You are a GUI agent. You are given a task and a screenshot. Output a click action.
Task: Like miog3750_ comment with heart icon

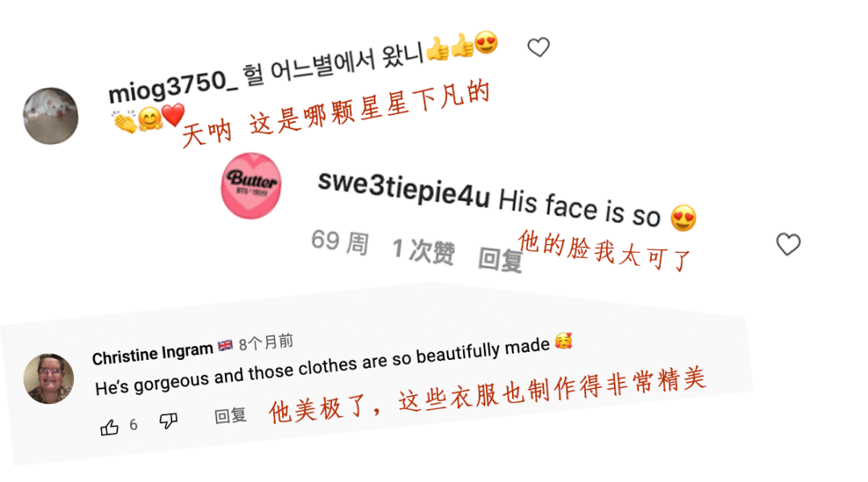point(538,47)
